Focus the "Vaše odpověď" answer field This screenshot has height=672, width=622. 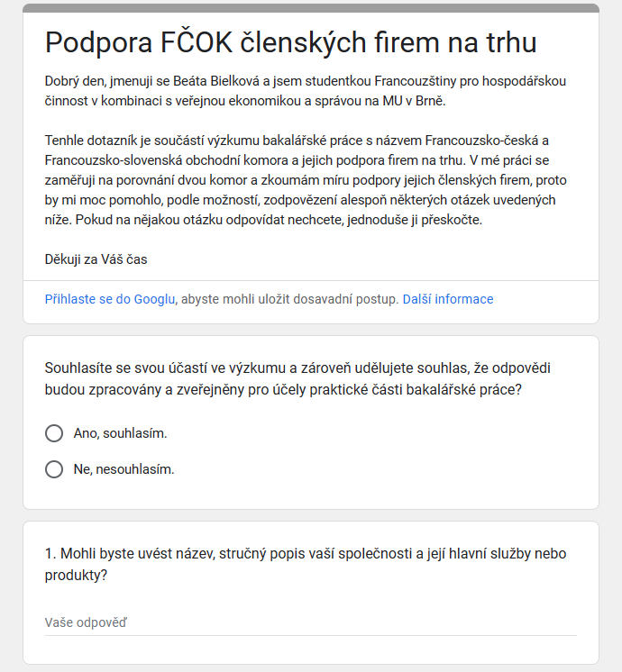(x=310, y=622)
